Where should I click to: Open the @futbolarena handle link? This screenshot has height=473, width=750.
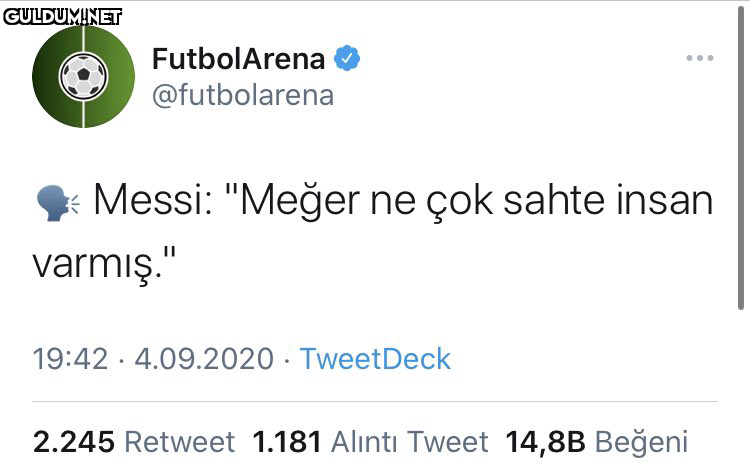click(243, 95)
